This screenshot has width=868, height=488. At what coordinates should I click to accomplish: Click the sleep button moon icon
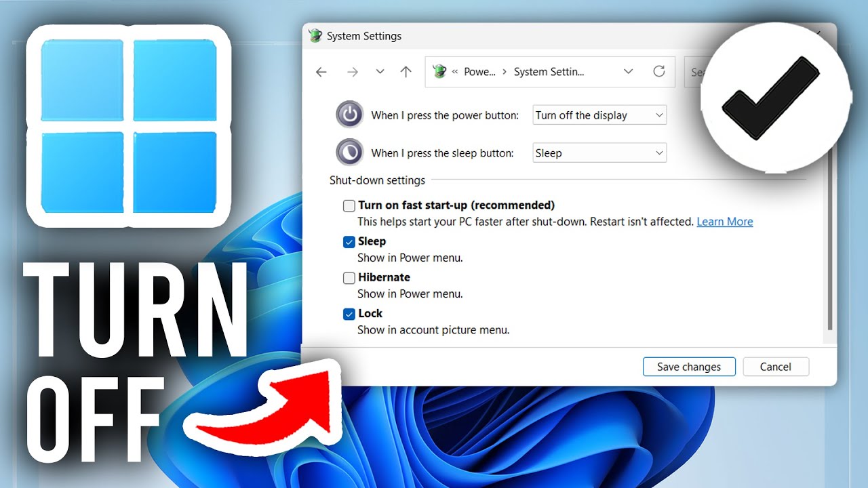click(x=350, y=152)
